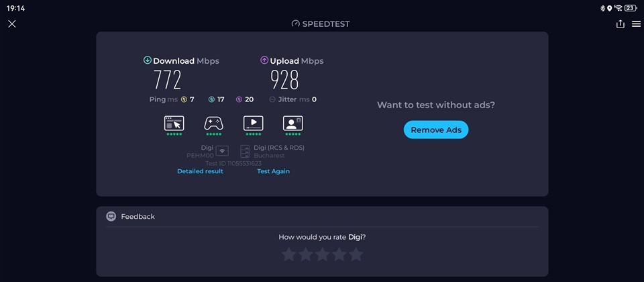Screen dimensions: 644x282
Task: Click the Remove Ads button
Action: [435, 130]
